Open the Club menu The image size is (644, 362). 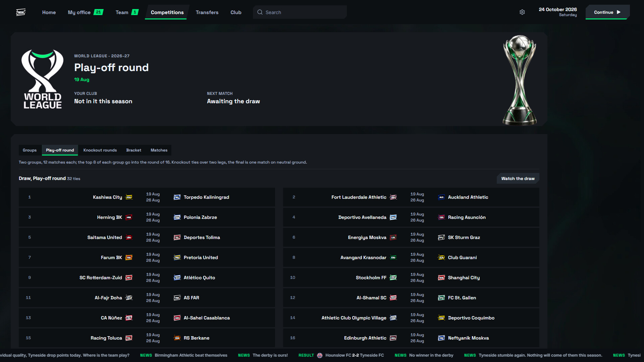(236, 12)
